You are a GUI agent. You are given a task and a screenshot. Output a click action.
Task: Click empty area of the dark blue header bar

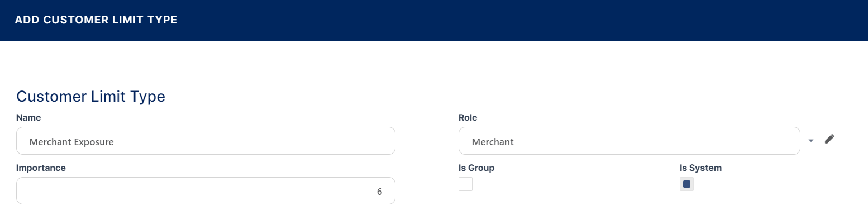[503, 20]
